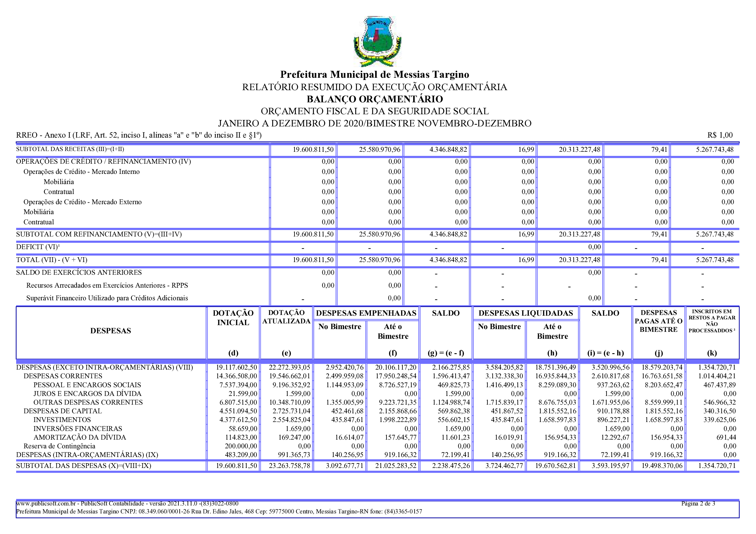Select the AMORTIZAÇÃO DA DÍVIDA row label
The image size is (756, 534).
pos(80,437)
